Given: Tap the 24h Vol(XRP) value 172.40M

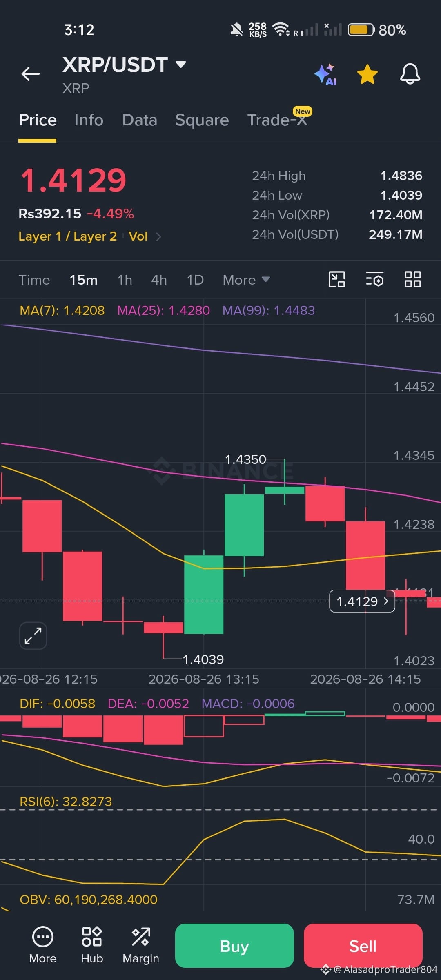Looking at the screenshot, I should (x=396, y=215).
